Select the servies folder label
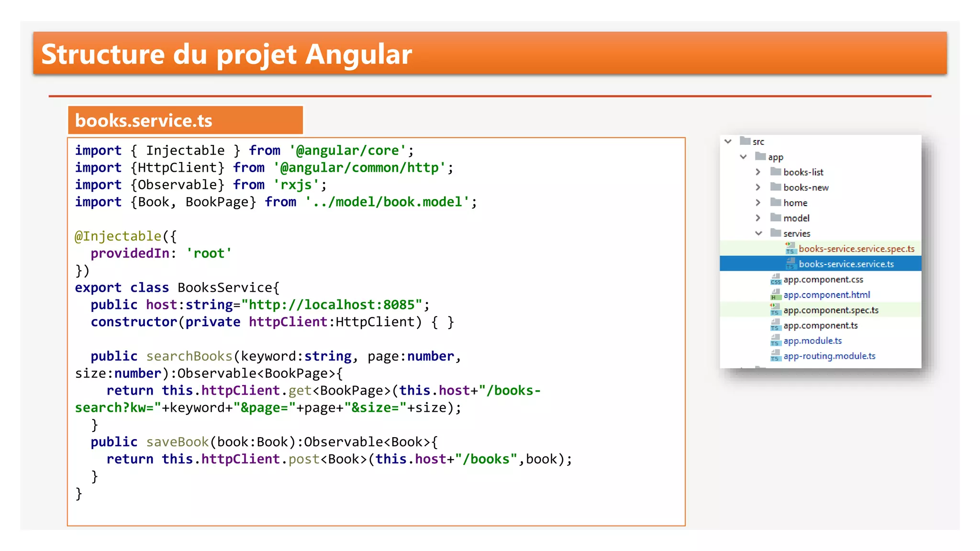 click(797, 233)
